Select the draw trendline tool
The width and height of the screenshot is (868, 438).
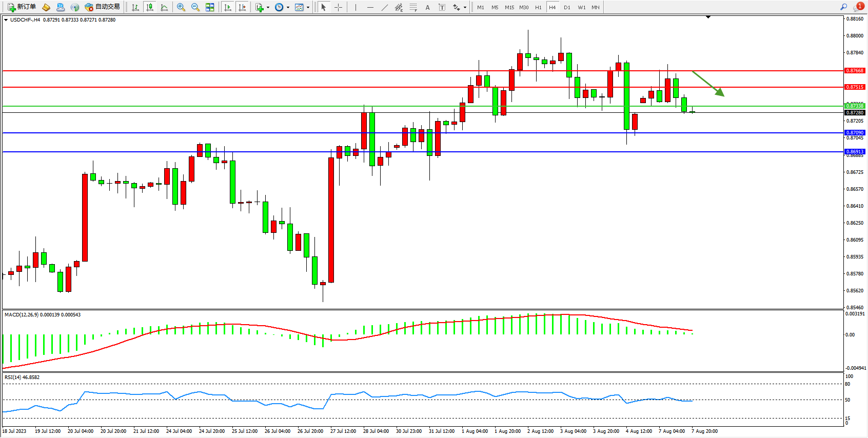click(385, 7)
